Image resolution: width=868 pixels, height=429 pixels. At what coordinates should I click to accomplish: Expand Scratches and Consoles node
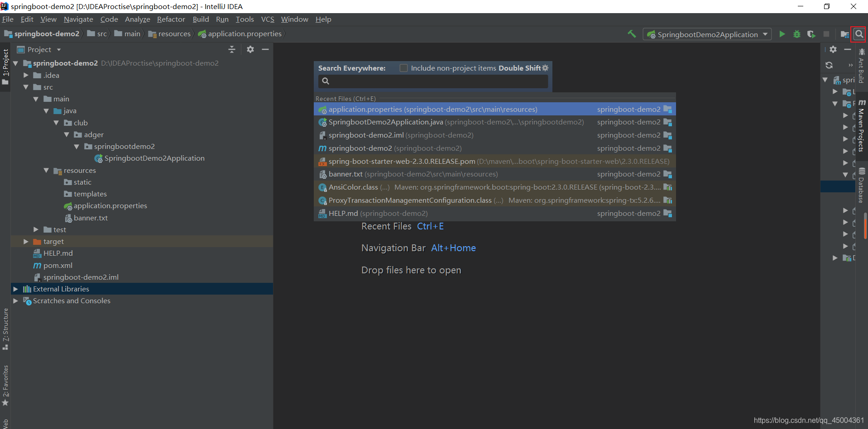15,300
